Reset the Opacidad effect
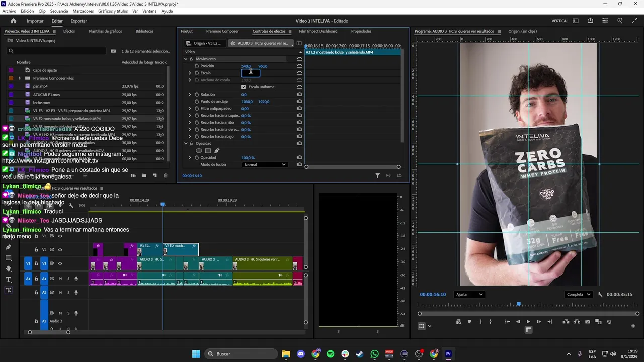Viewport: 644px width, 362px height. coord(299,143)
